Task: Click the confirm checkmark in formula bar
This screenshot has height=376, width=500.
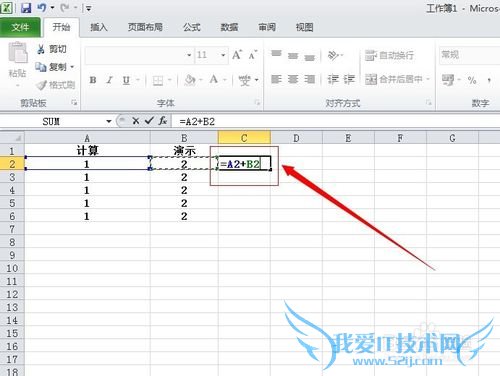Action: click(149, 121)
